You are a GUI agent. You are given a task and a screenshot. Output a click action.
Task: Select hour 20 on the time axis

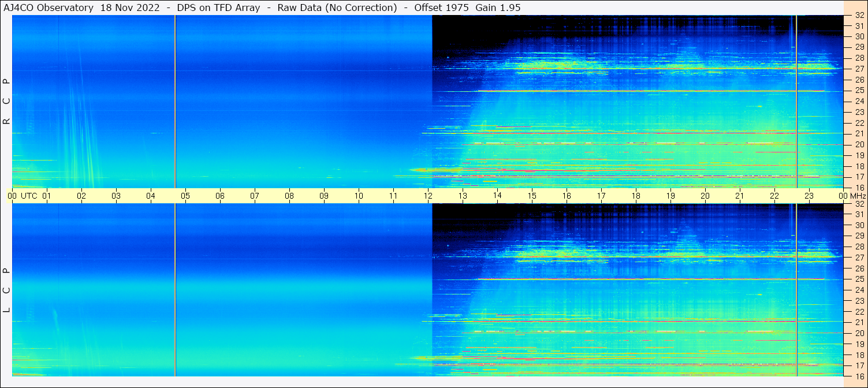tap(705, 196)
